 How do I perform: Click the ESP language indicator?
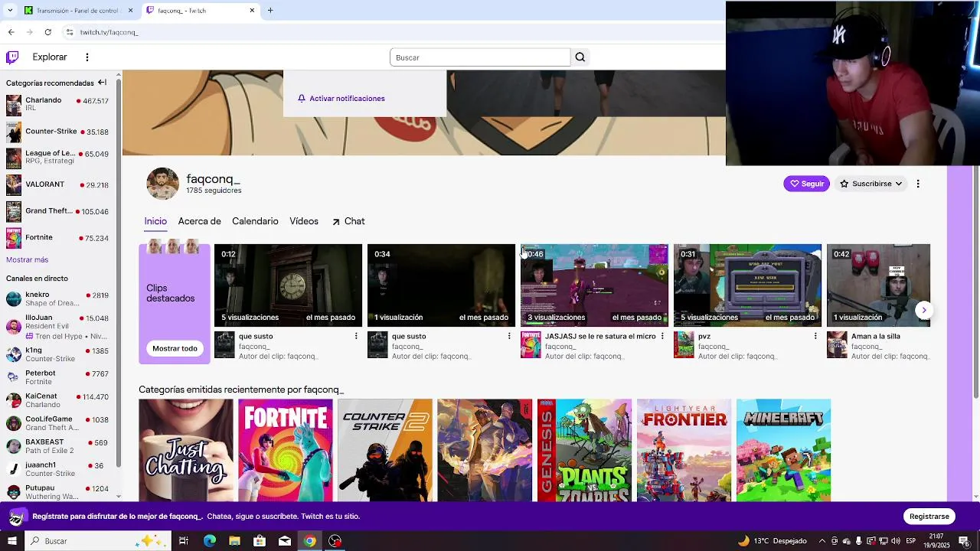pyautogui.click(x=911, y=541)
